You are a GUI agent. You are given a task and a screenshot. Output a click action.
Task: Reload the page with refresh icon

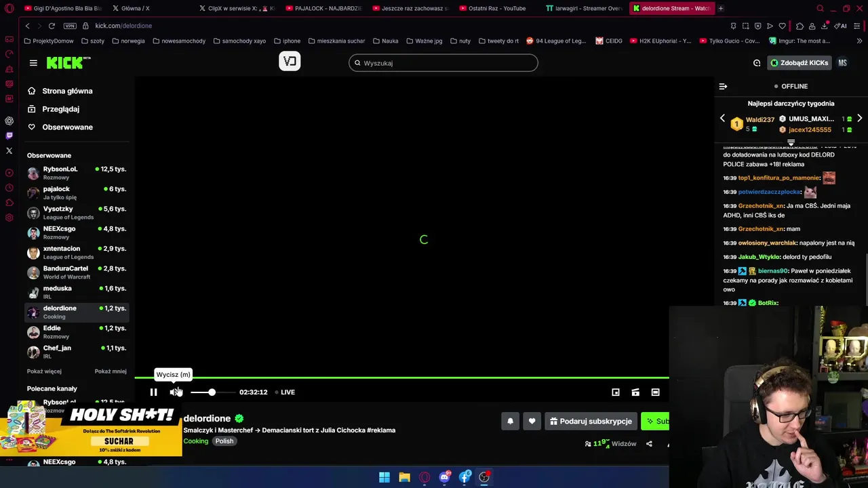pyautogui.click(x=52, y=26)
